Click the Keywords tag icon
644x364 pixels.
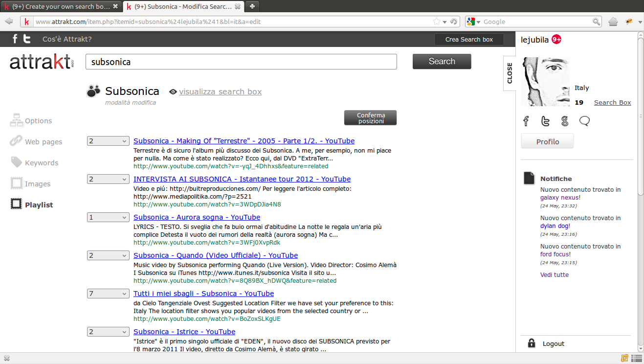pyautogui.click(x=16, y=162)
